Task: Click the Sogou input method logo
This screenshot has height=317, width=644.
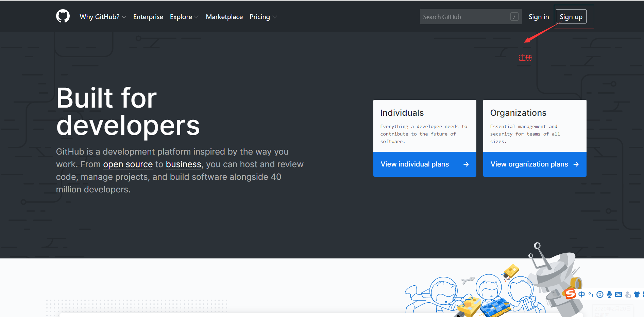Action: coord(570,294)
